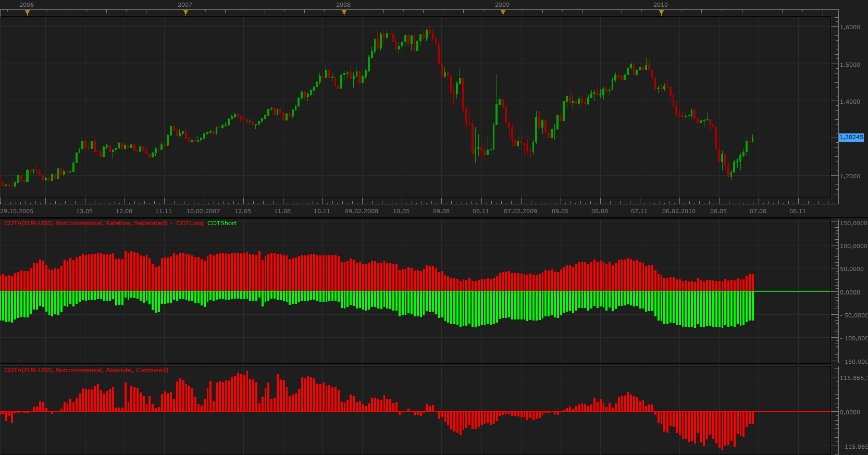Viewport: 868px width, 455px height.
Task: Click the 10.02.2007 date on time axis
Action: click(x=203, y=211)
